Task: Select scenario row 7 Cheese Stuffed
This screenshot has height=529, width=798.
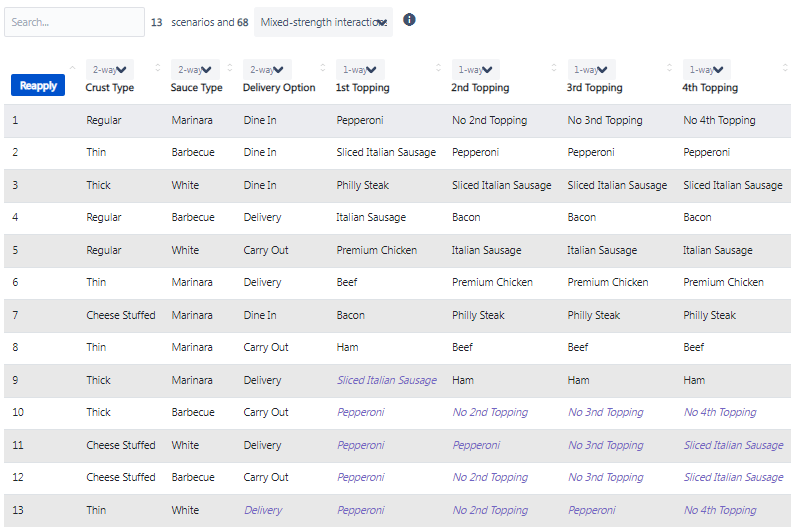Action: [397, 316]
